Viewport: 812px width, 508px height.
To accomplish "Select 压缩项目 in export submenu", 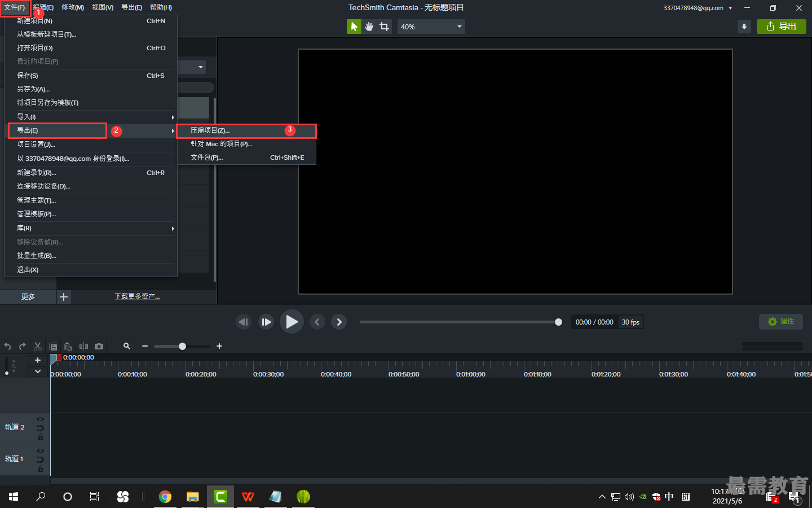I will [246, 130].
